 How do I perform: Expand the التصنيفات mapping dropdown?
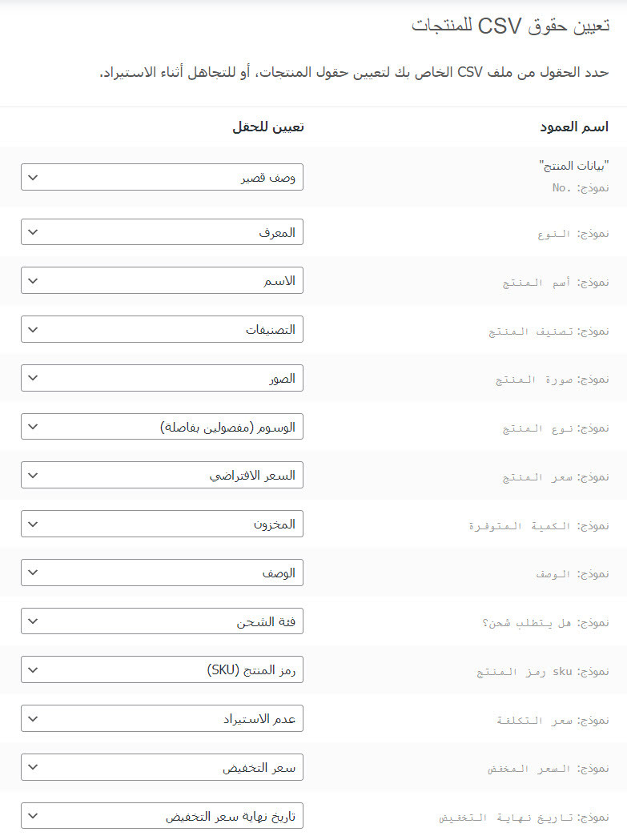pyautogui.click(x=162, y=329)
